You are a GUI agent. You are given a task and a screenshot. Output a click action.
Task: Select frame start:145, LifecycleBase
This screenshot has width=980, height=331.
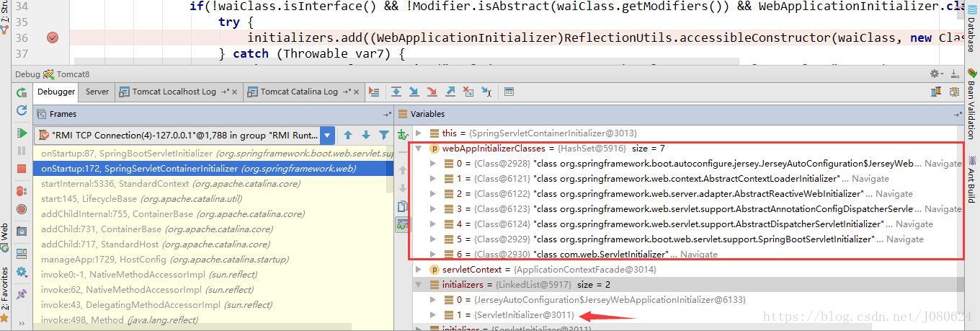click(213, 198)
